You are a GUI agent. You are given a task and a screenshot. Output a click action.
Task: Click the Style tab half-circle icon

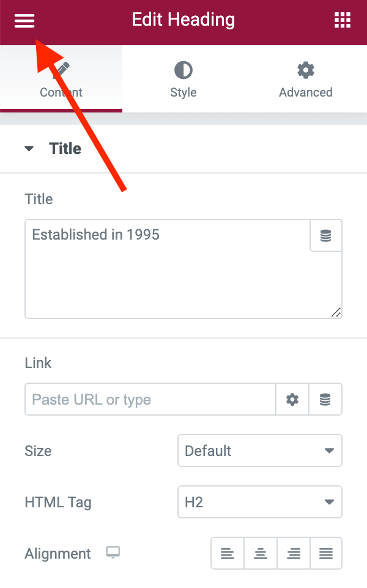pos(183,70)
